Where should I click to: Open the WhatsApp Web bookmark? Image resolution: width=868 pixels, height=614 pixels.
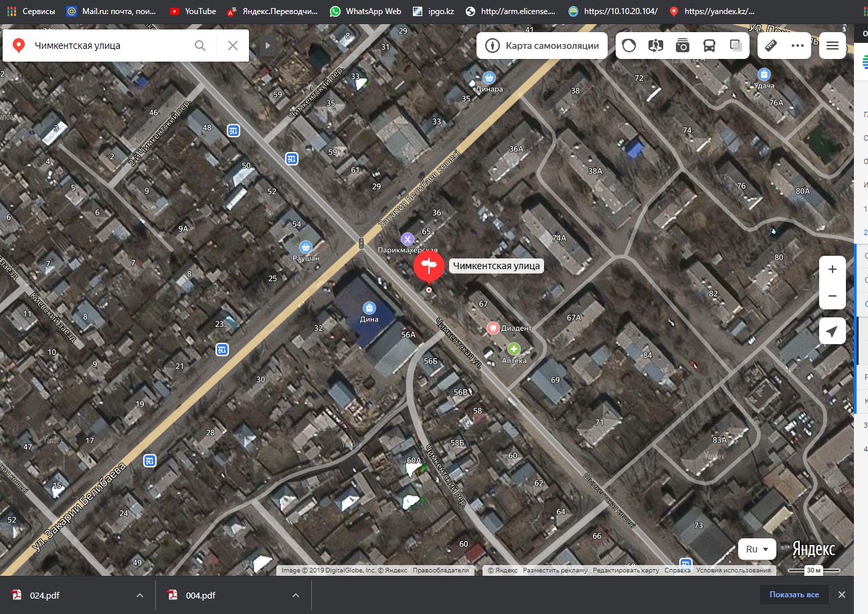pyautogui.click(x=365, y=11)
